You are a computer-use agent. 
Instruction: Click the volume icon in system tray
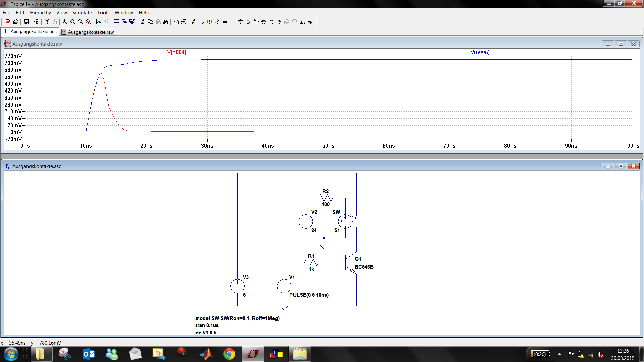601,354
